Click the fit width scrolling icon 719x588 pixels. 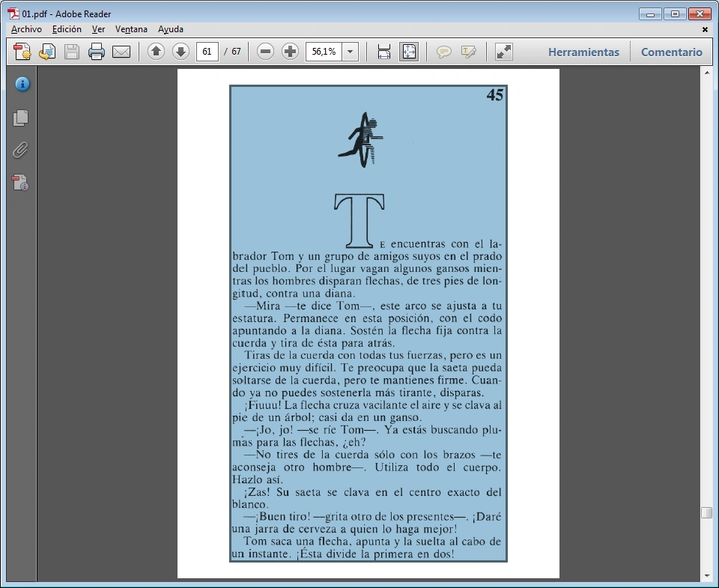[383, 52]
